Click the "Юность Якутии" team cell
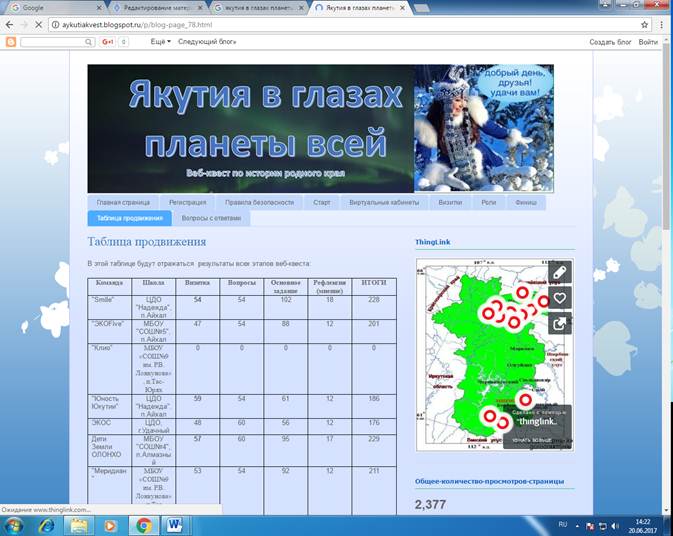 (109, 406)
